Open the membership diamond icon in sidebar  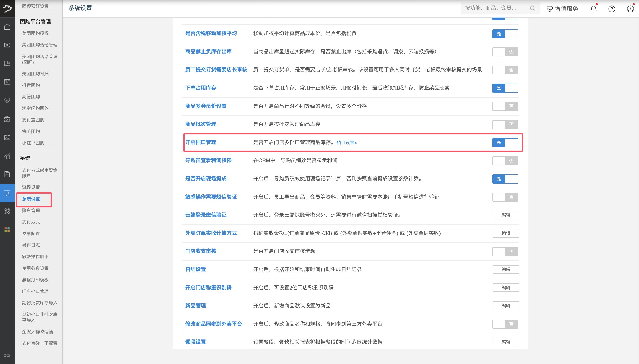click(7, 101)
